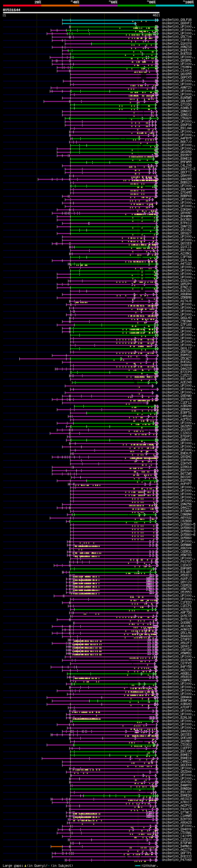Select hit label UniRef100_Q4A2S9
The height and width of the screenshot is (868, 197).
177,369
